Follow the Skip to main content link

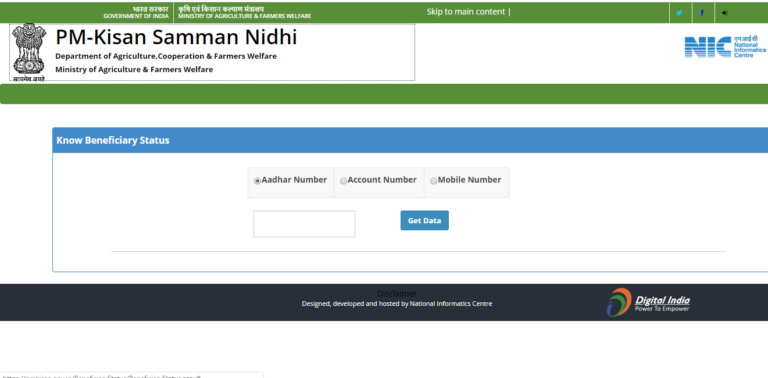[x=465, y=12]
